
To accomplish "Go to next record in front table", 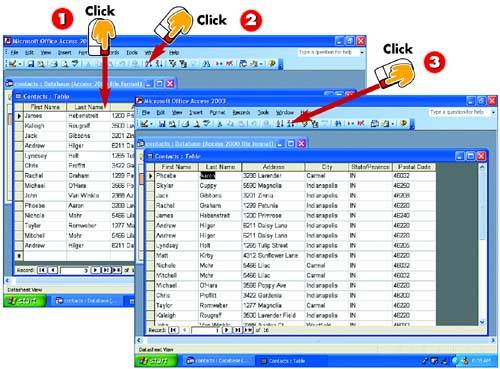I will click(227, 330).
